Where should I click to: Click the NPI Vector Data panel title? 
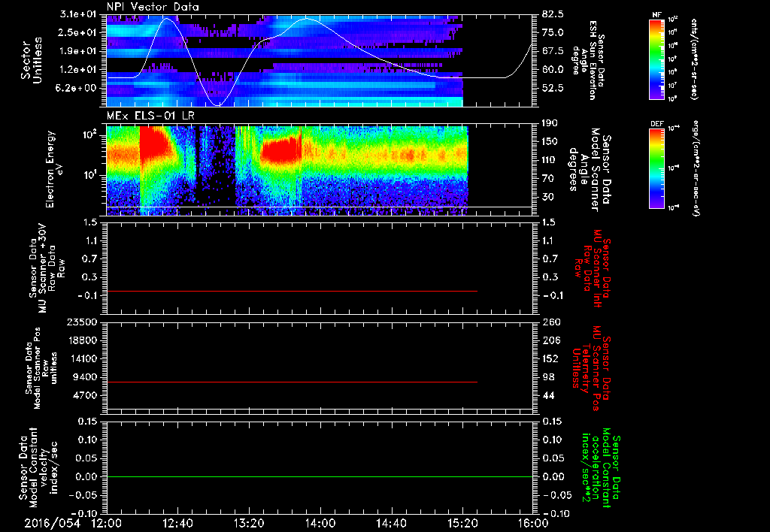coord(153,7)
